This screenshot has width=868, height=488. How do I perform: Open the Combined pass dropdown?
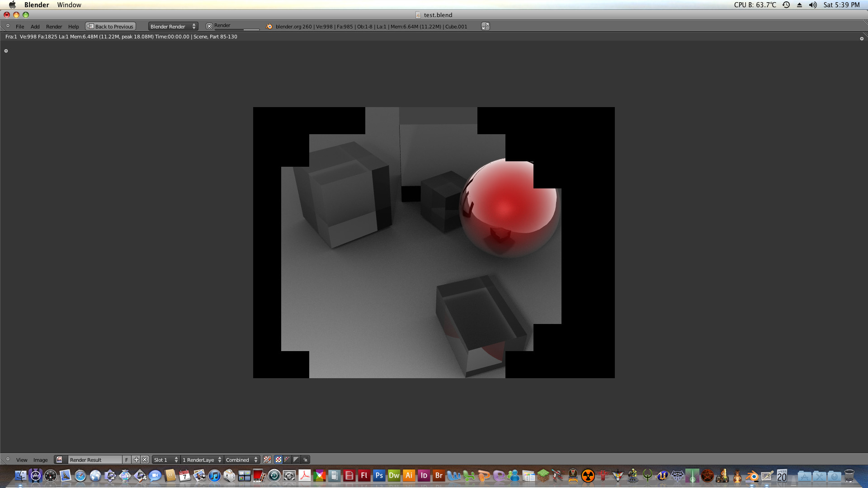point(242,460)
